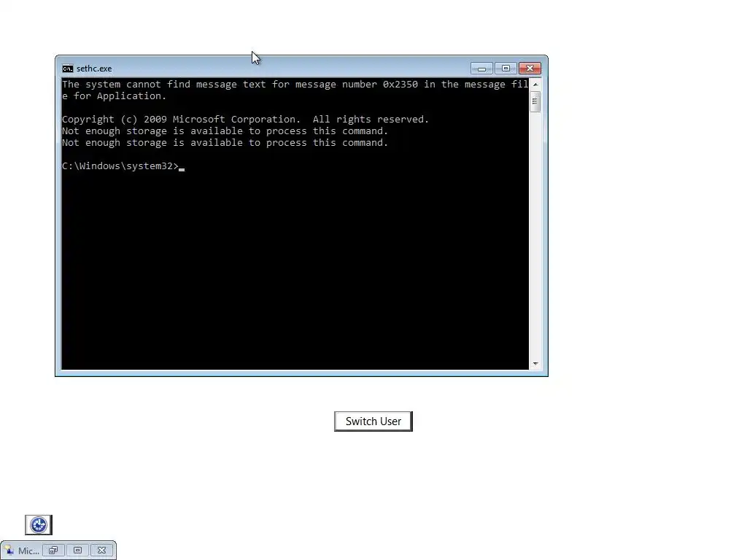The width and height of the screenshot is (747, 560).
Task: Click the C:\Windows\system32> prompt line
Action: tap(120, 166)
